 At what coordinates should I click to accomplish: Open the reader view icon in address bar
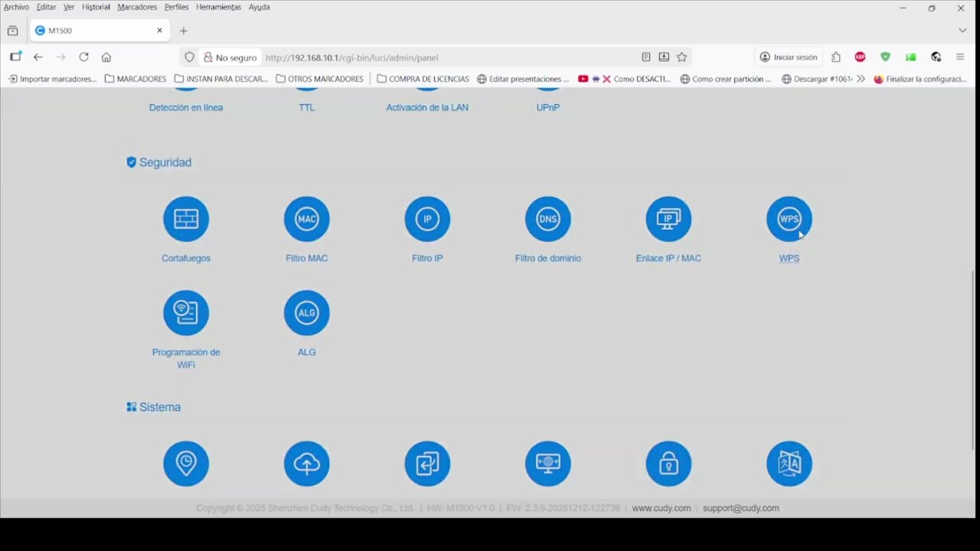point(646,57)
